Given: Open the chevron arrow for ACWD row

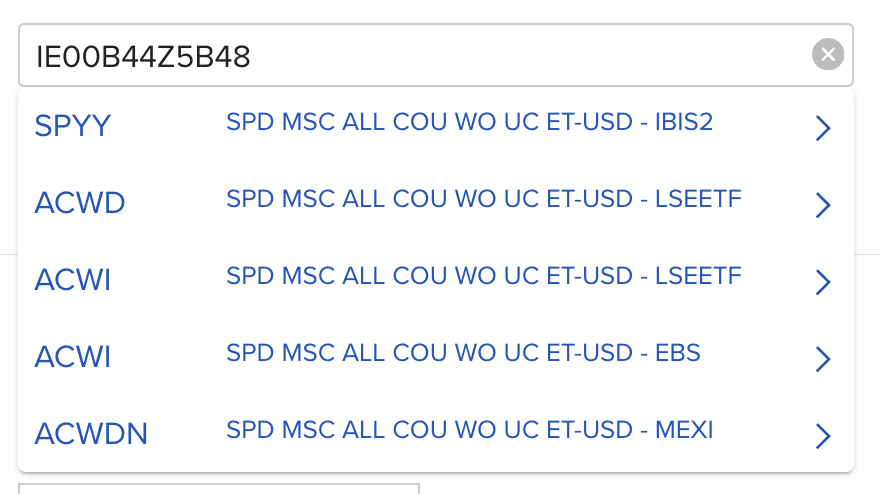Looking at the screenshot, I should pyautogui.click(x=823, y=205).
